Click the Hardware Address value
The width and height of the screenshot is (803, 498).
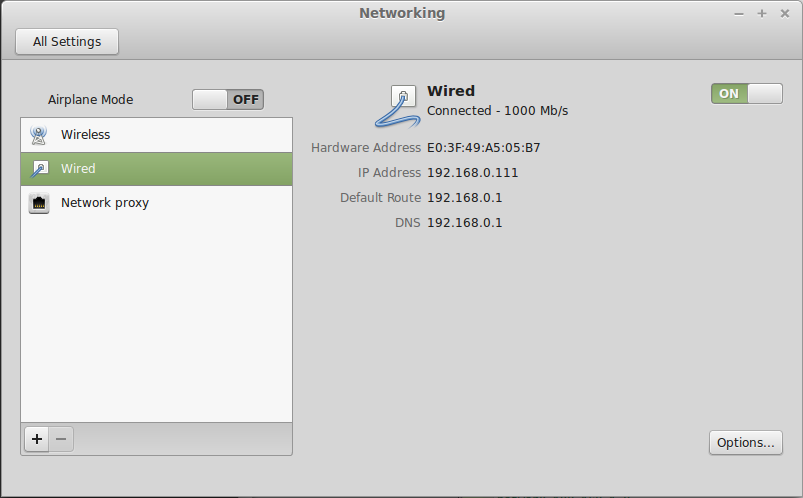pos(483,148)
